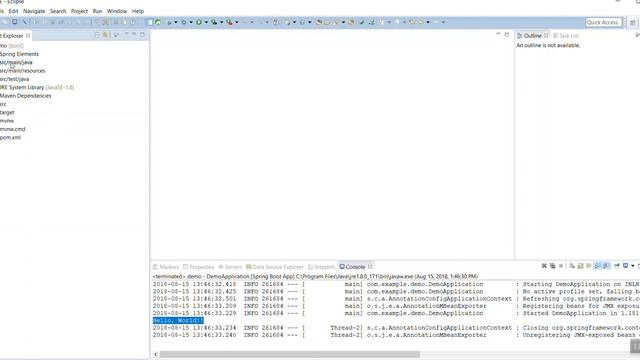This screenshot has height=360, width=640.
Task: Open the Run menu
Action: point(97,11)
